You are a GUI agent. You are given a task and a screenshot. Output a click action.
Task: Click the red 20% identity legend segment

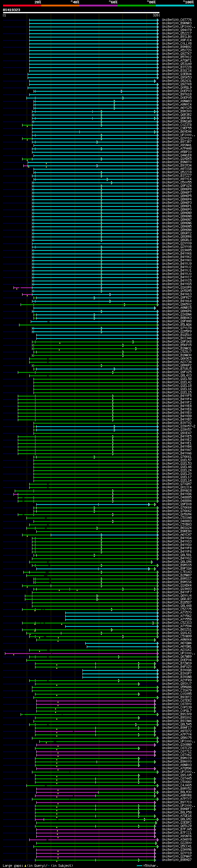click(x=22, y=6)
